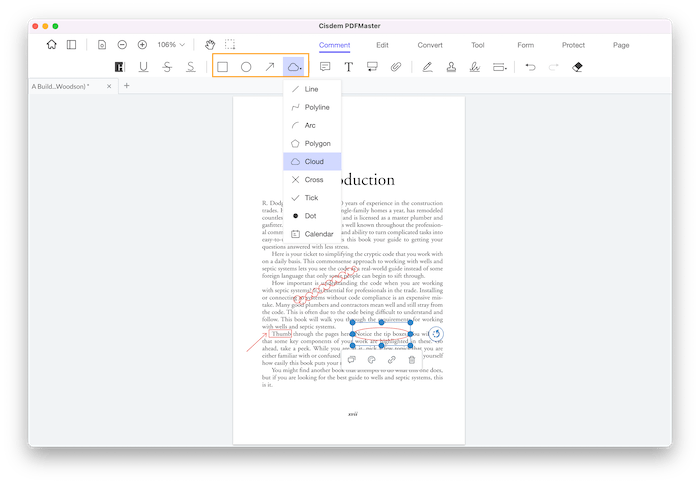Select the red rectangle around Thumb

click(x=280, y=334)
